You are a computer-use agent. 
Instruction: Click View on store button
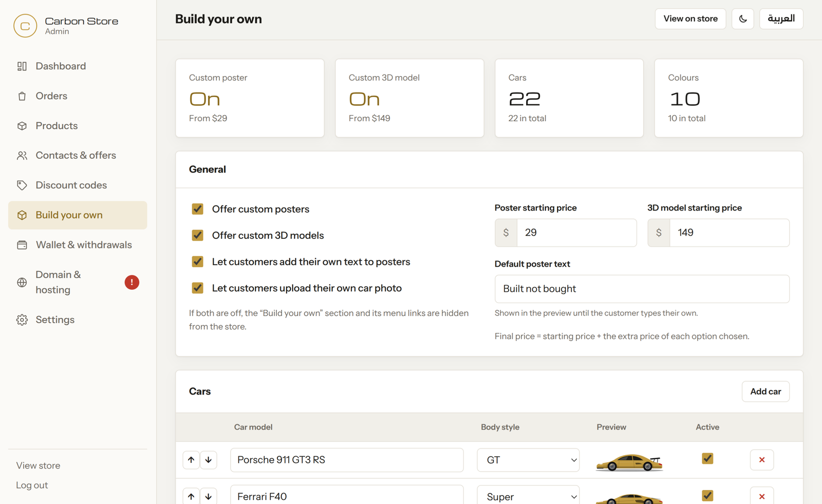click(x=690, y=19)
